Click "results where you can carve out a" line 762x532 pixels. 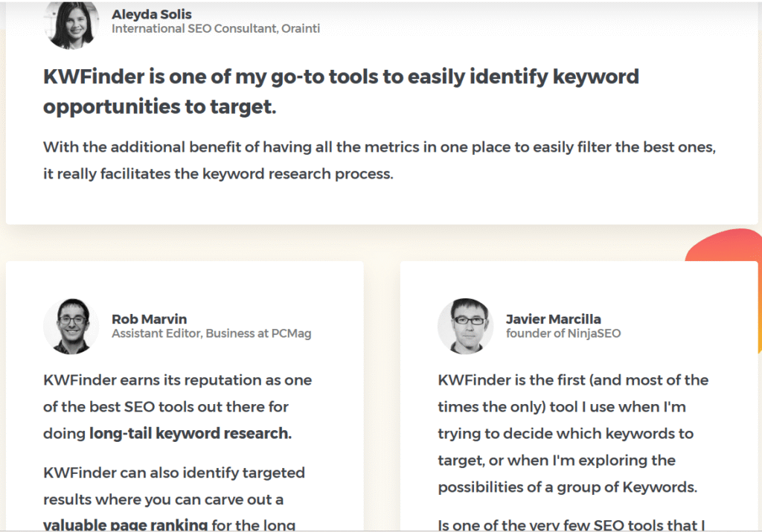coord(163,499)
